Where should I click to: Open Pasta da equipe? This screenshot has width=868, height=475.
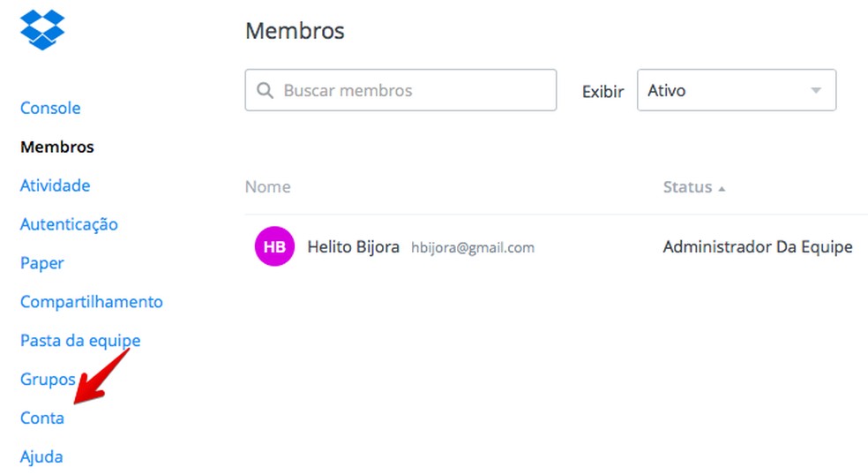(x=80, y=341)
